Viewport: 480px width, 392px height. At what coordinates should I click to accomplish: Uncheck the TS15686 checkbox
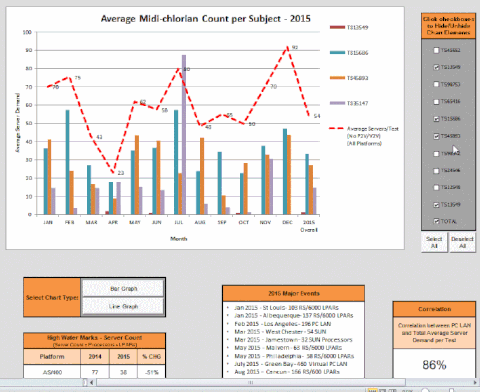click(x=436, y=119)
